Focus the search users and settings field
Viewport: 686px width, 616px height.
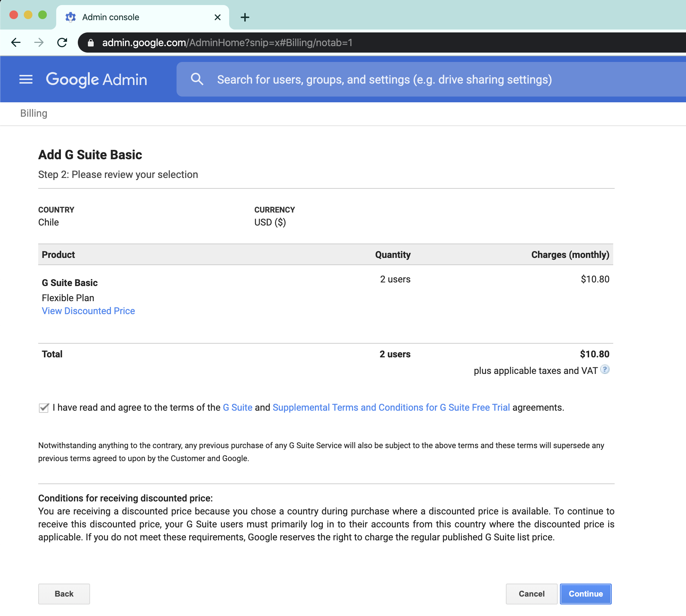coord(431,79)
